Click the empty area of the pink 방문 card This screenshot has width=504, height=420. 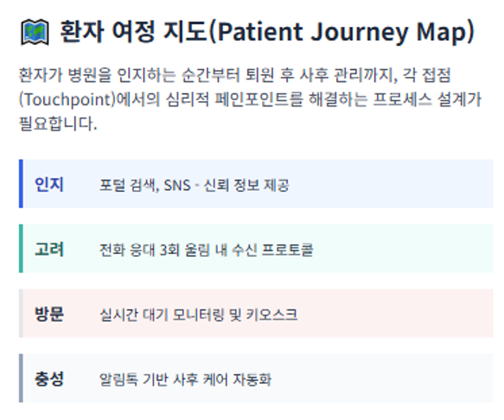(395, 314)
